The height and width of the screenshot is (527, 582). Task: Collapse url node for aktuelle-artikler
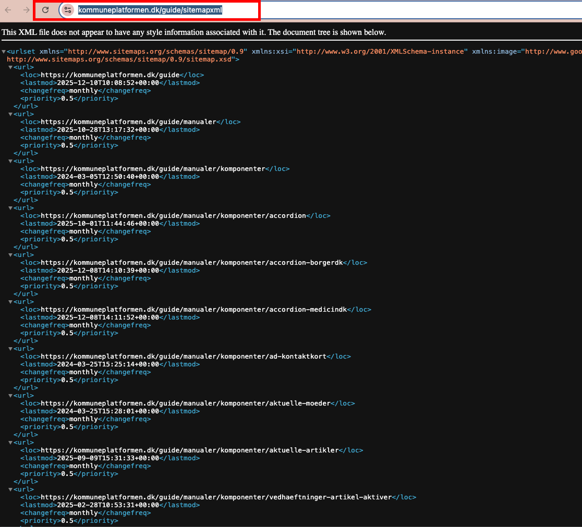point(10,443)
